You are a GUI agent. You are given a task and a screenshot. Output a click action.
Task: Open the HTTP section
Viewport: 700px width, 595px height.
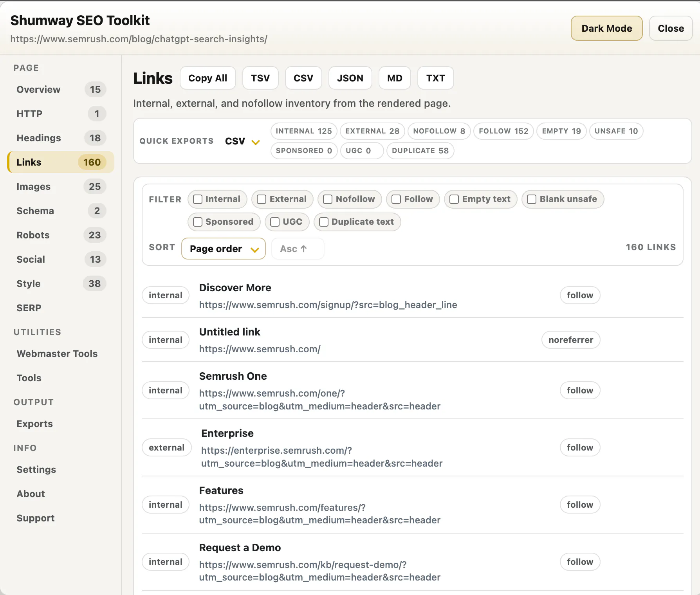tap(61, 114)
